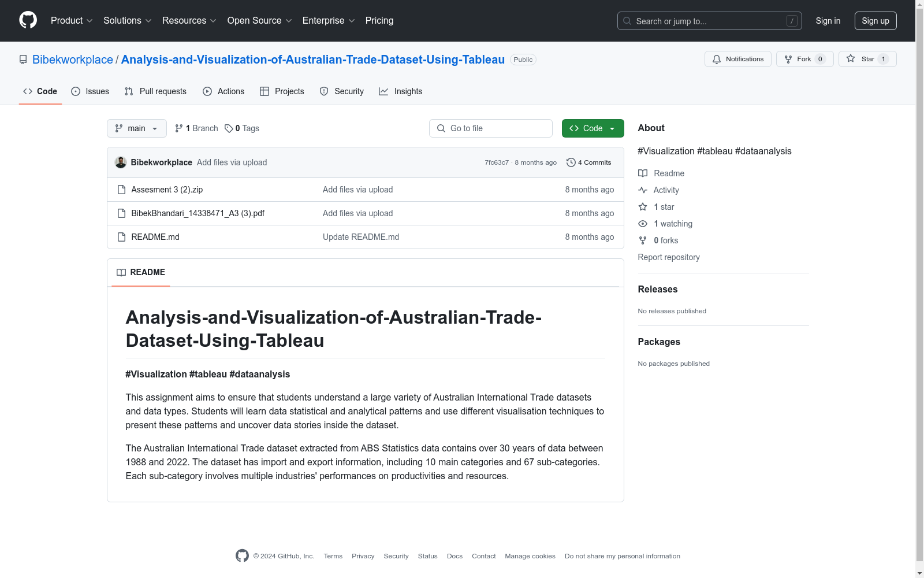Expand the green Code dropdown button
The height and width of the screenshot is (578, 924).
(x=593, y=128)
